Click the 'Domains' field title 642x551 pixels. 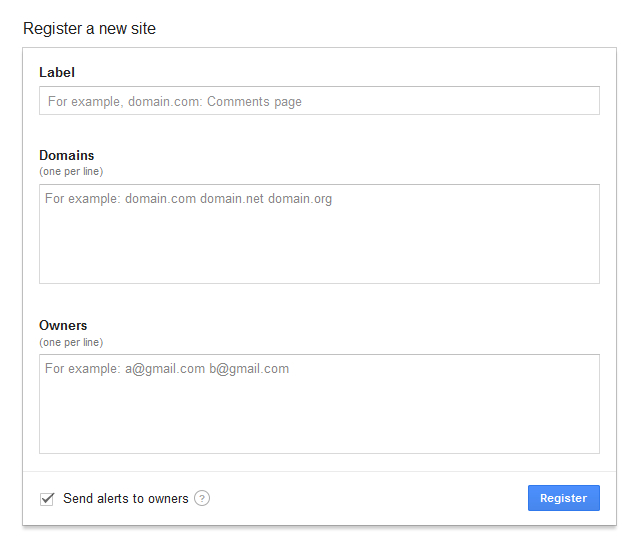tap(67, 156)
